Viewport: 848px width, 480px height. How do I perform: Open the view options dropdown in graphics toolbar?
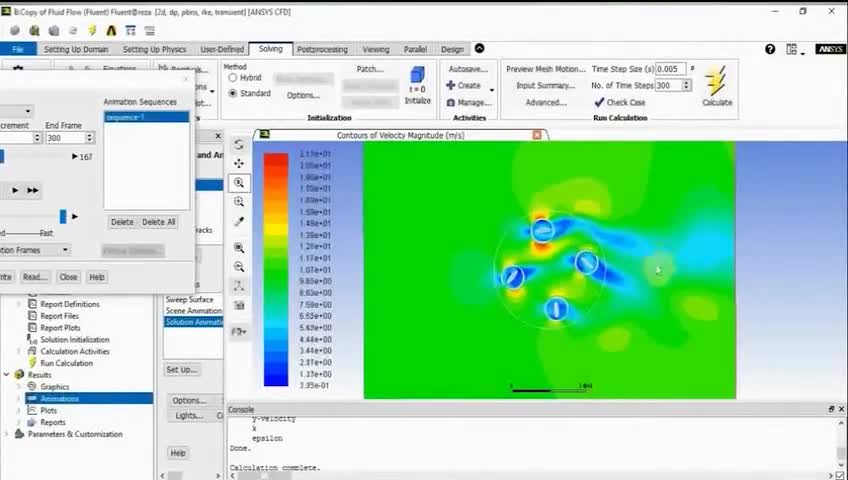238,331
